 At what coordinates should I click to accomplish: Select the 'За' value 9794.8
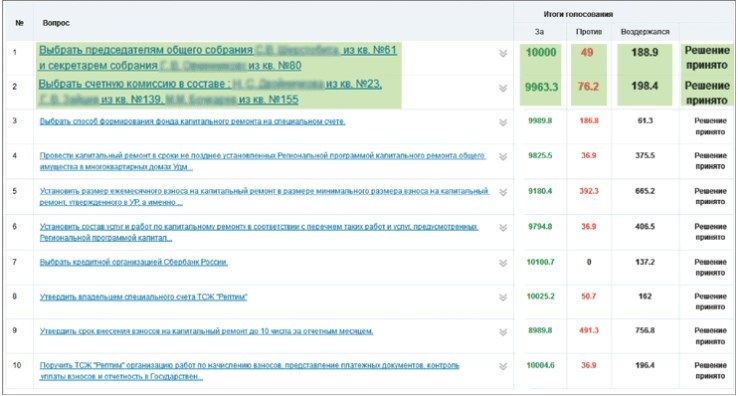(x=540, y=226)
